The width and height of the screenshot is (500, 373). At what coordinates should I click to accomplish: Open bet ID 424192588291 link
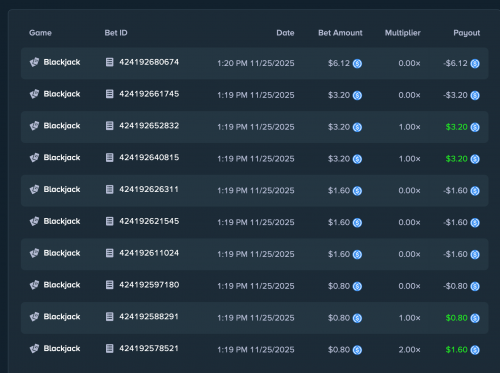pyautogui.click(x=149, y=317)
